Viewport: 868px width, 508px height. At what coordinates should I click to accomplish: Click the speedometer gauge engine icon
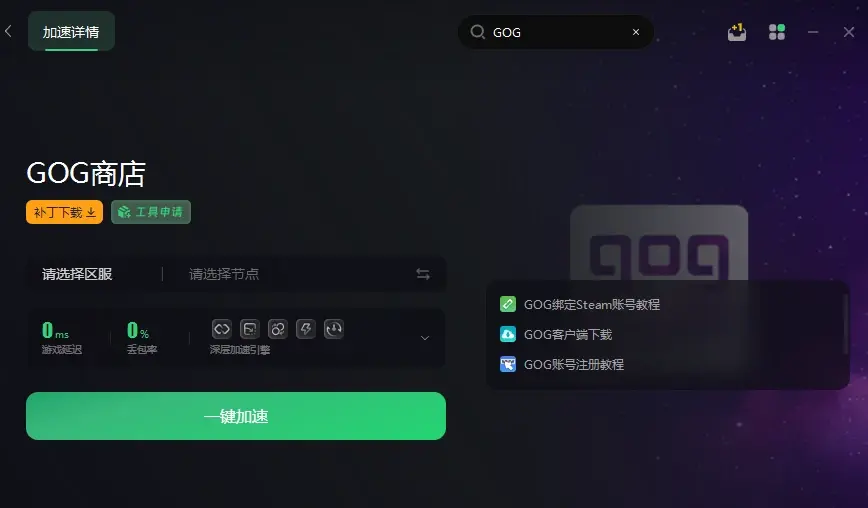[334, 329]
